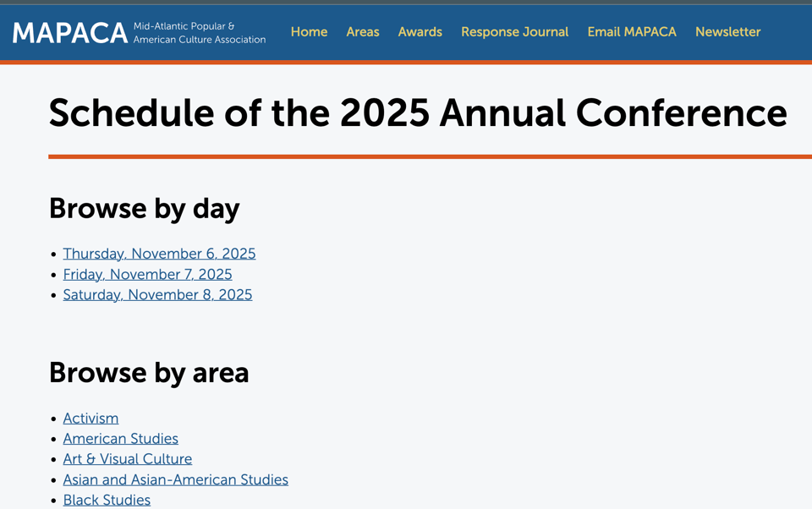
Task: View the Saturday, November 8, 2025 schedule
Action: click(157, 295)
